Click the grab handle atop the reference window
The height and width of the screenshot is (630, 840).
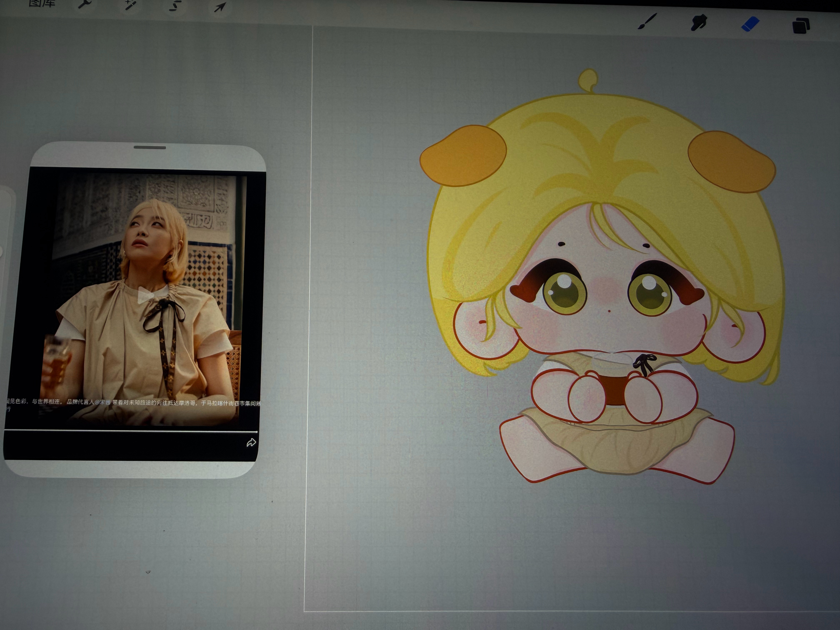150,147
